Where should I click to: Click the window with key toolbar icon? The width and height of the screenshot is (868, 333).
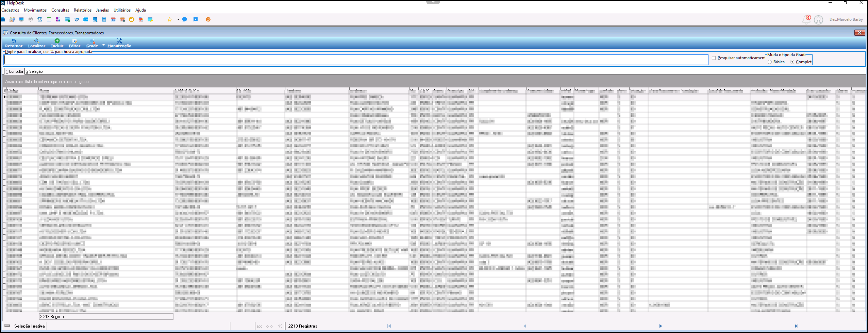(150, 19)
